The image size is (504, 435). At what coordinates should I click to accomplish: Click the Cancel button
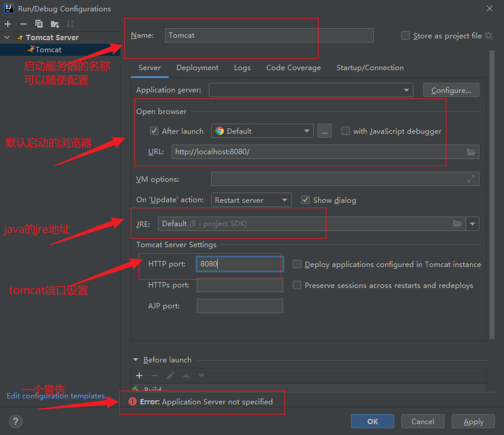point(422,421)
